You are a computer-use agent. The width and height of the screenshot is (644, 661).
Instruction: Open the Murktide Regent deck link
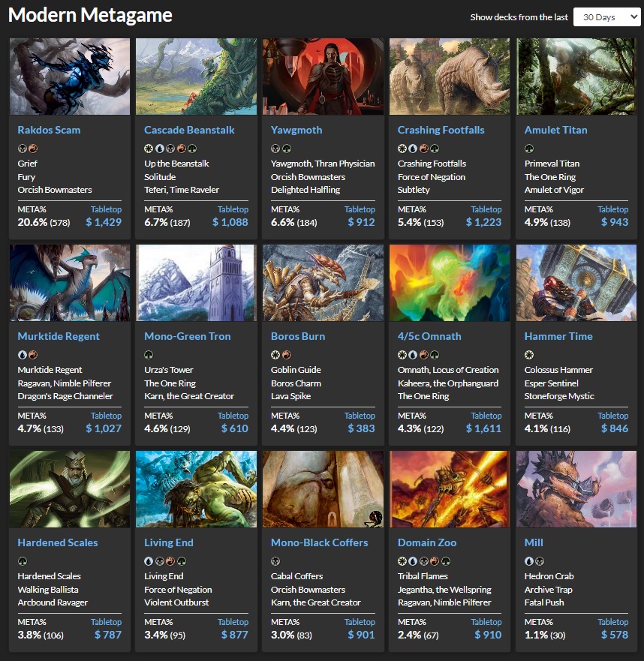coord(59,336)
